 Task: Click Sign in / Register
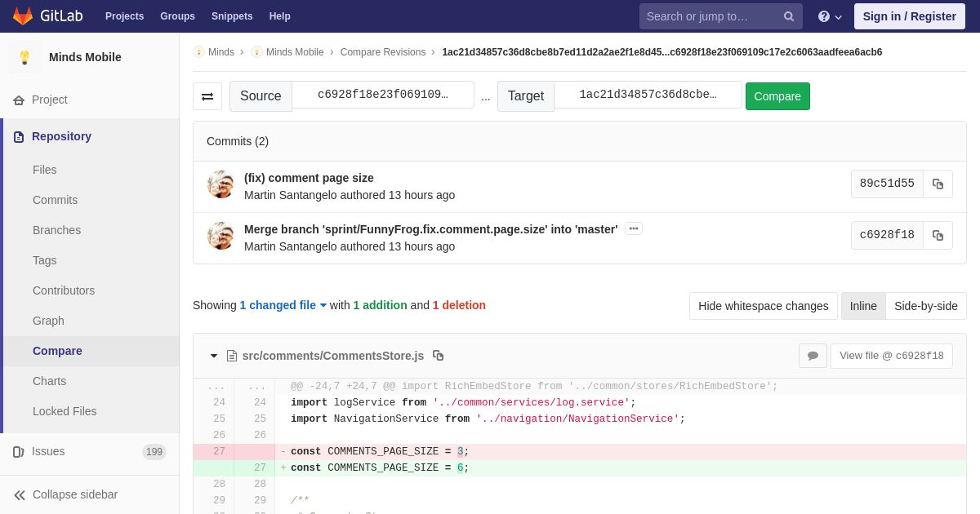(x=909, y=16)
